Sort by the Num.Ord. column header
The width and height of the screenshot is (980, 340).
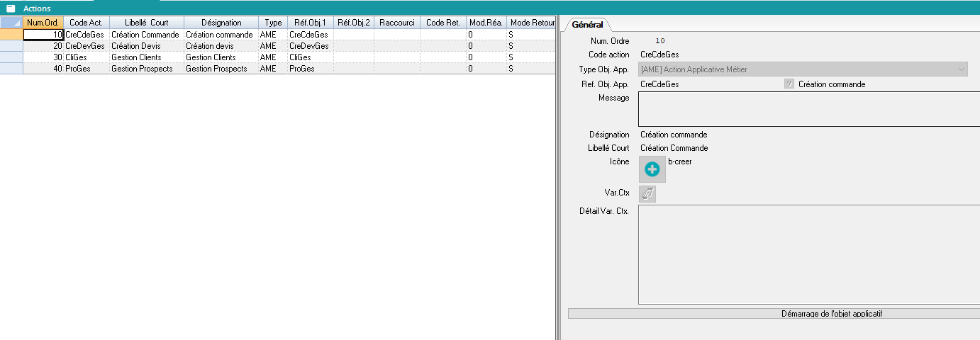pyautogui.click(x=43, y=23)
